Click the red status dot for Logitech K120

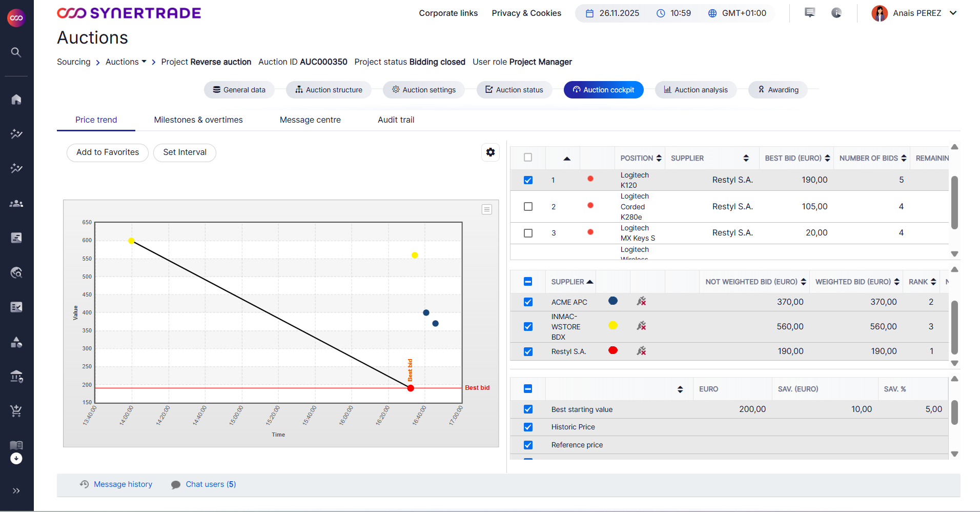(x=590, y=179)
